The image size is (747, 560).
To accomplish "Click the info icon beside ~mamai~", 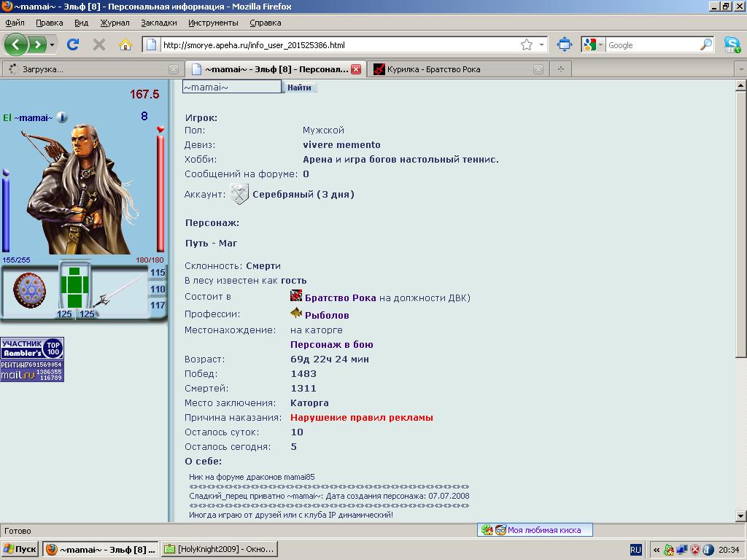I will (62, 117).
